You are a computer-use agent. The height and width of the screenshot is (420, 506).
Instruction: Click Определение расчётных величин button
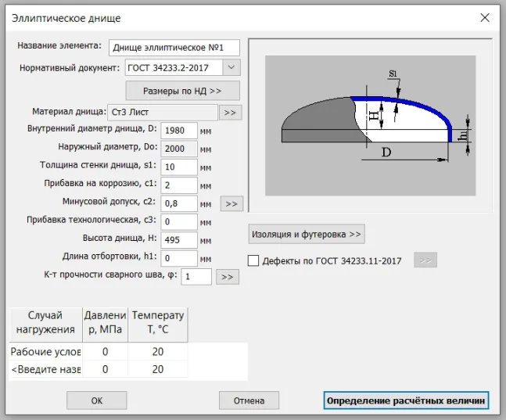(406, 400)
